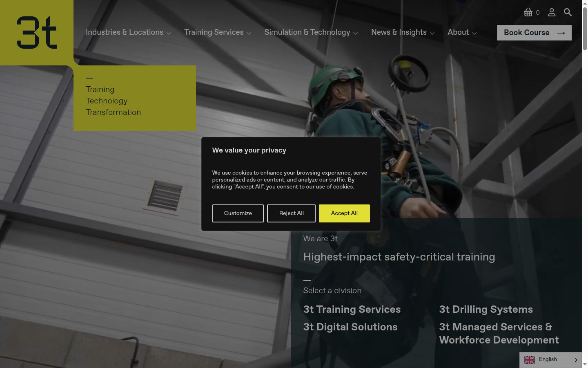Screen dimensions: 588x368
Task: Expand the chevron beside Simulation & Technology
Action: tap(356, 34)
